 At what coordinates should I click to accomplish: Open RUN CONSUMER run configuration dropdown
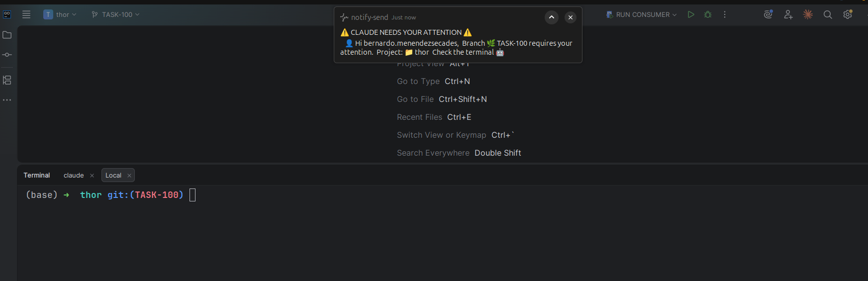(641, 14)
